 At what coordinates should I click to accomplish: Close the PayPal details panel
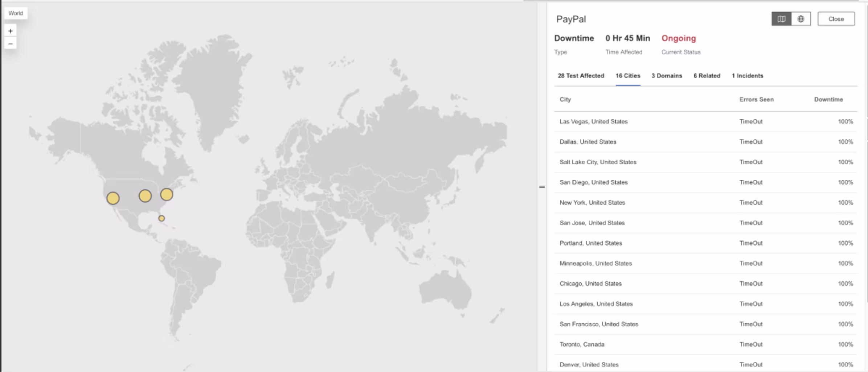pos(836,19)
